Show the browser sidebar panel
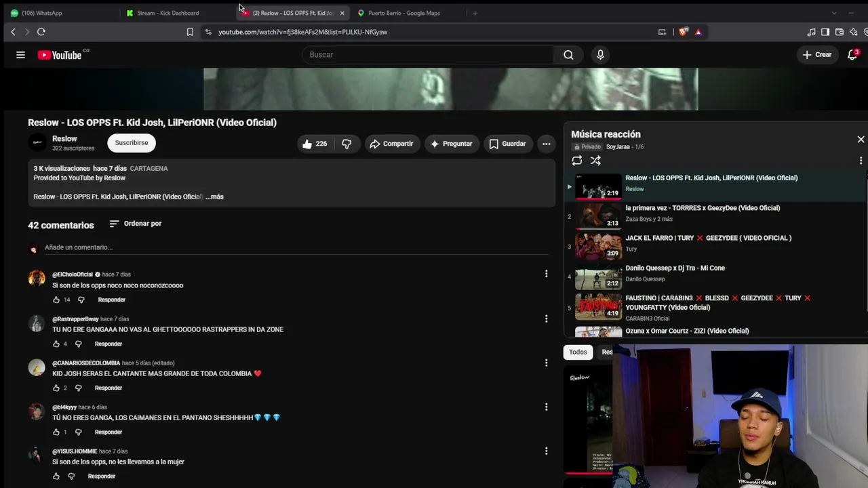 (x=825, y=32)
